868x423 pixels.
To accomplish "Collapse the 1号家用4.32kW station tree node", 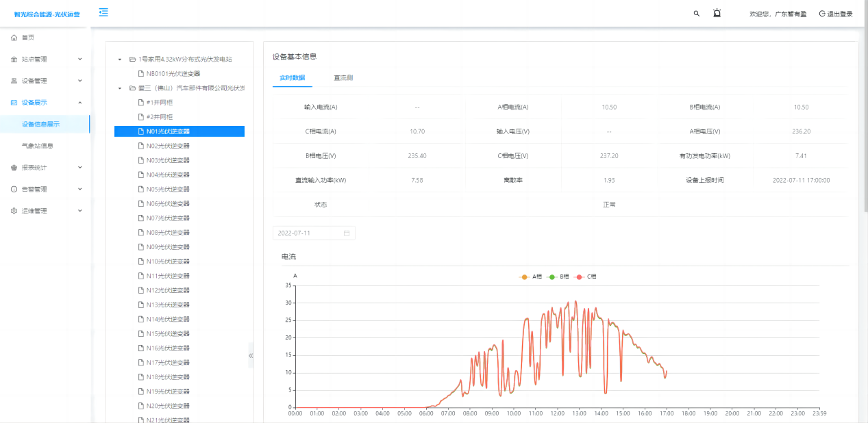I will pyautogui.click(x=121, y=60).
